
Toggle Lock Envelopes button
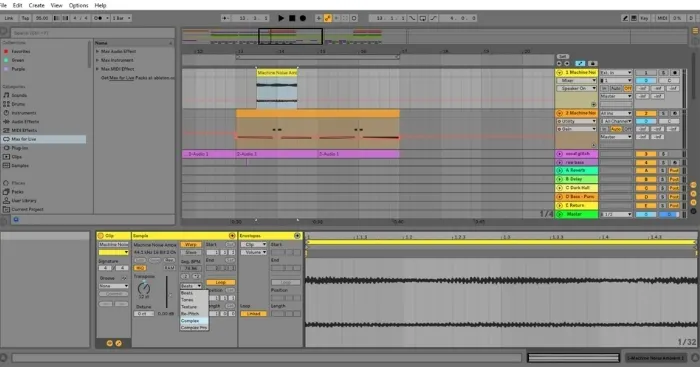(592, 63)
